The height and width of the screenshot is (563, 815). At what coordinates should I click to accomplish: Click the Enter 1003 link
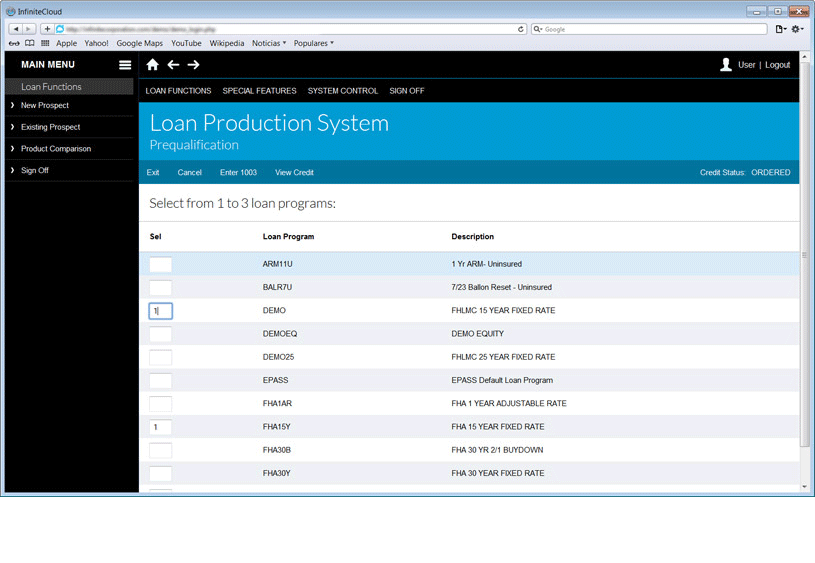[238, 172]
